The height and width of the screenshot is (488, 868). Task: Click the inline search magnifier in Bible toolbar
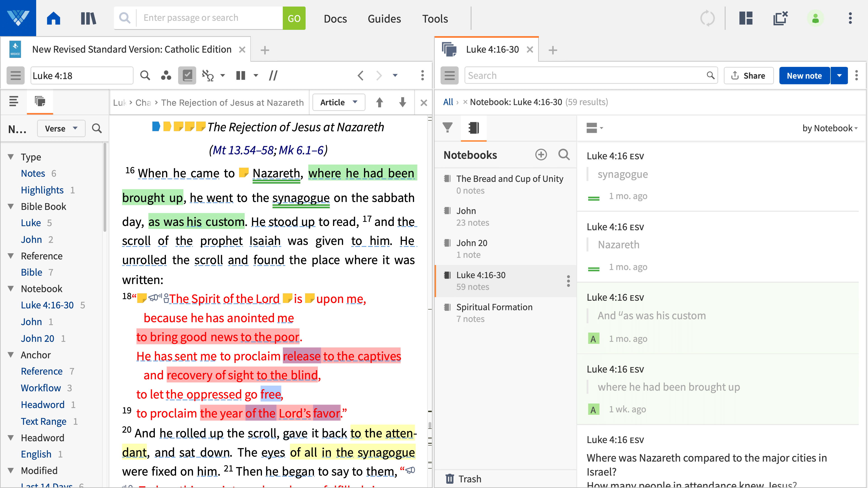[x=145, y=75]
